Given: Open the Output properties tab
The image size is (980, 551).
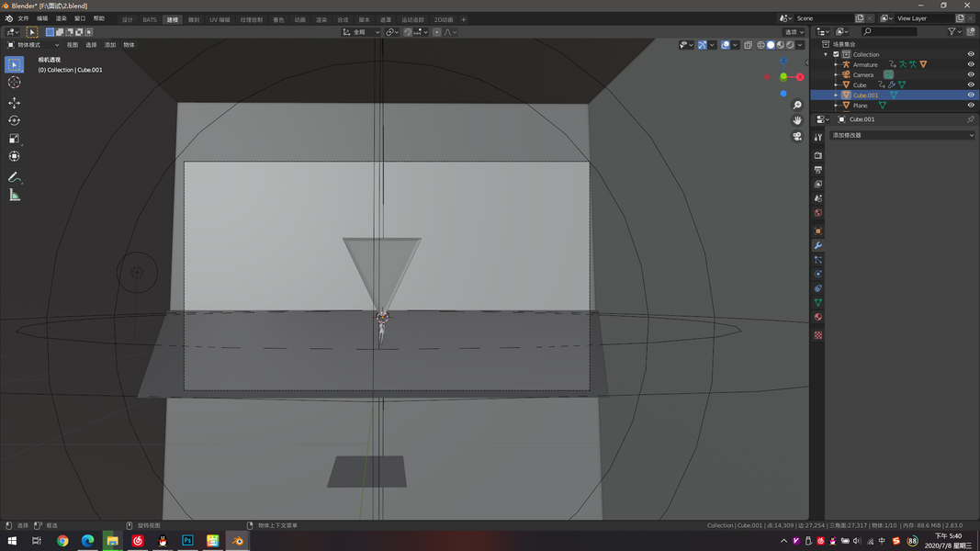Looking at the screenshot, I should point(818,169).
